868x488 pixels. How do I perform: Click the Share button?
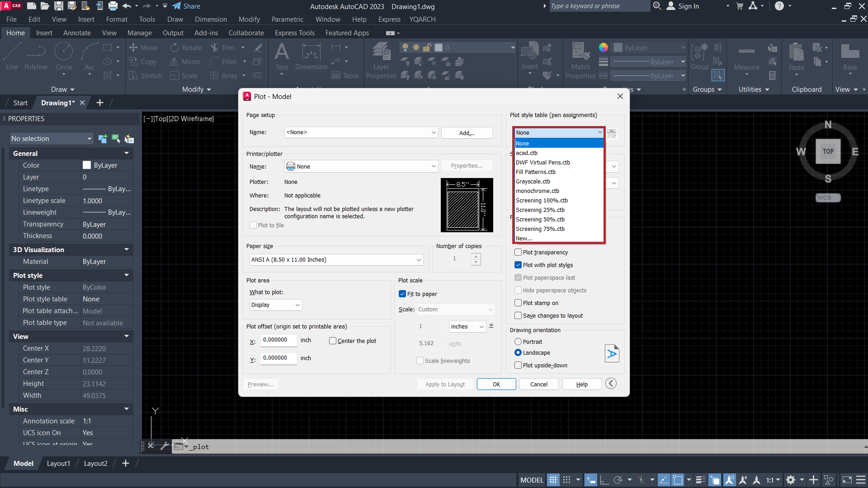[x=186, y=6]
